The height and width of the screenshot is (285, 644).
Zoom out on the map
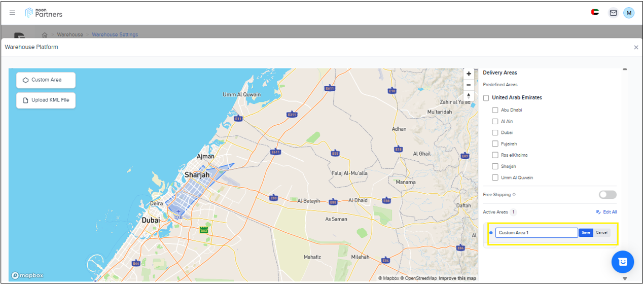[x=469, y=85]
